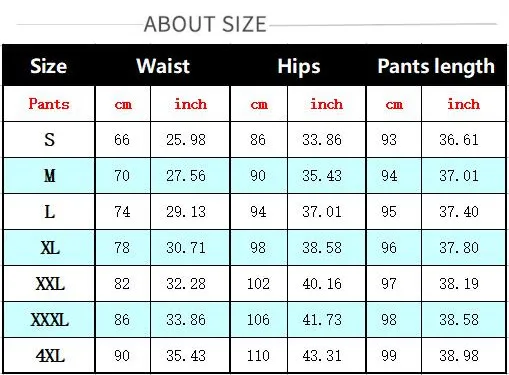Select the waist value 32.28 inch
The height and width of the screenshot is (375, 509).
tap(186, 284)
